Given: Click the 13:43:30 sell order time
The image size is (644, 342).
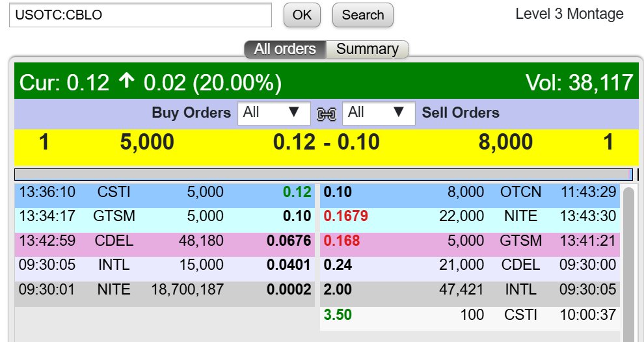Looking at the screenshot, I should point(588,216).
